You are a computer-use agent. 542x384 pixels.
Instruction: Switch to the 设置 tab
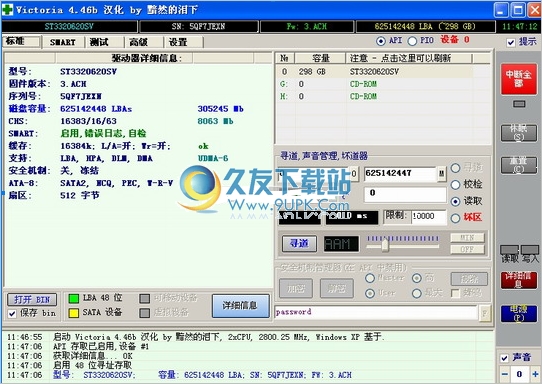[x=183, y=42]
